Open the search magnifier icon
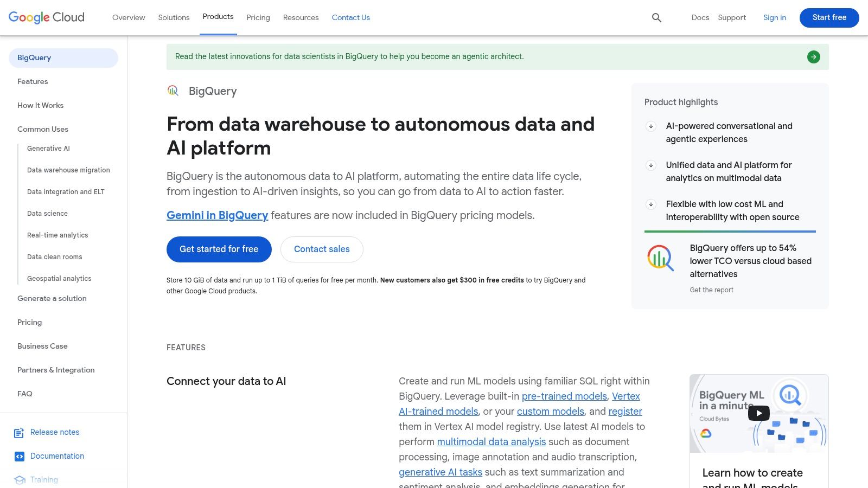 pyautogui.click(x=656, y=17)
